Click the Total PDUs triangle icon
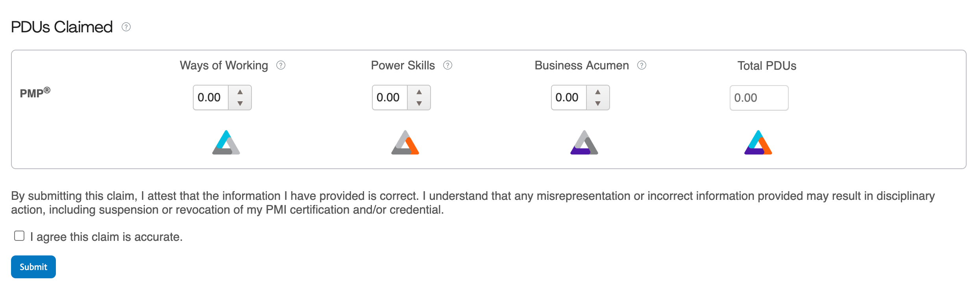The width and height of the screenshot is (980, 298). click(x=758, y=142)
